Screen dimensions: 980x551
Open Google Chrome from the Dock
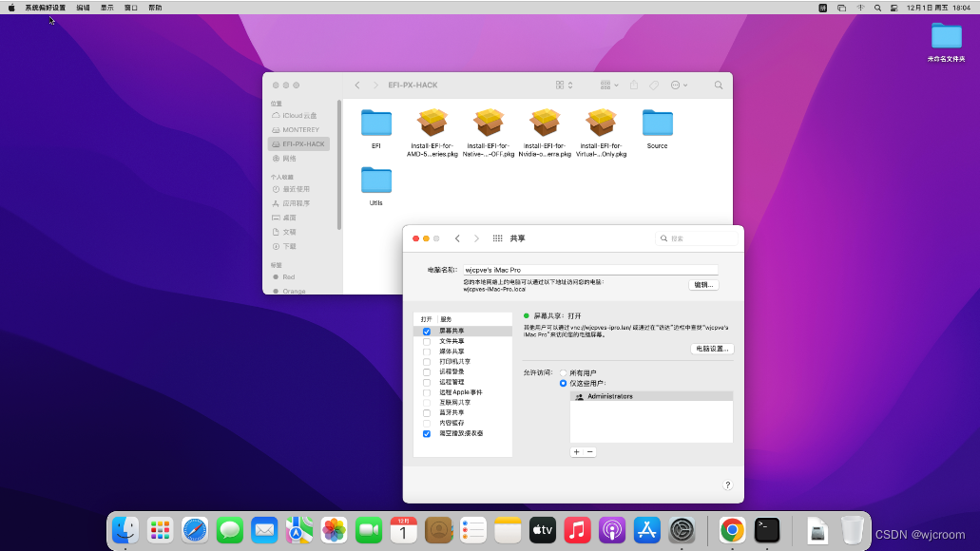(732, 530)
